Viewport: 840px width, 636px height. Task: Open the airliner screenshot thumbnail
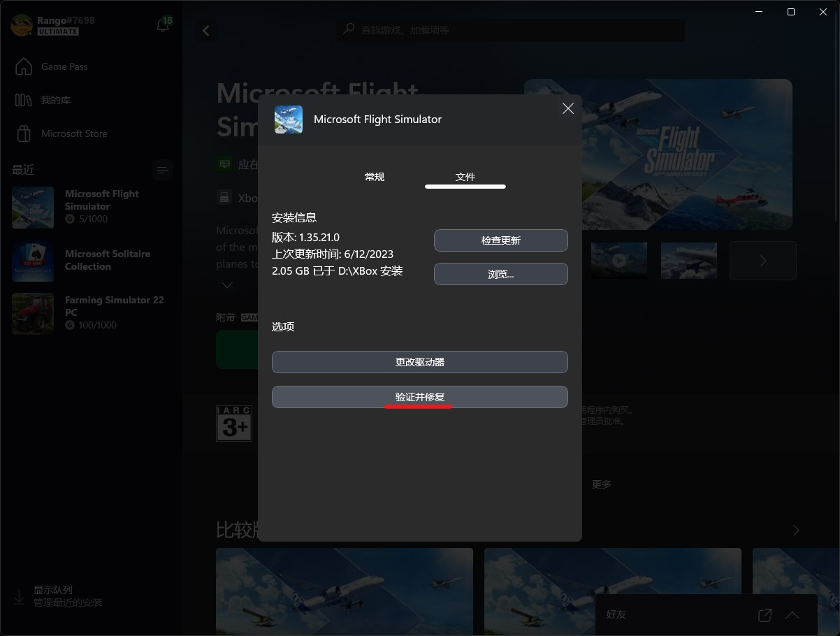(689, 261)
